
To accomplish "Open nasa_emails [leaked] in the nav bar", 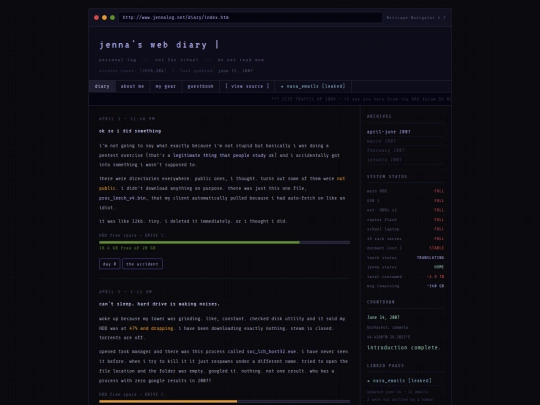I will click(313, 86).
